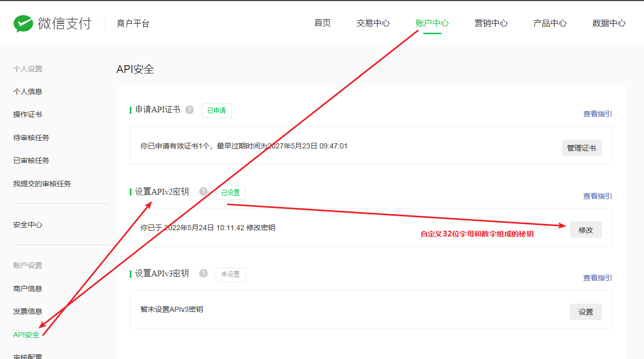Open 个人信息 in the sidebar
Screen dimensions: 644x359
(x=27, y=92)
